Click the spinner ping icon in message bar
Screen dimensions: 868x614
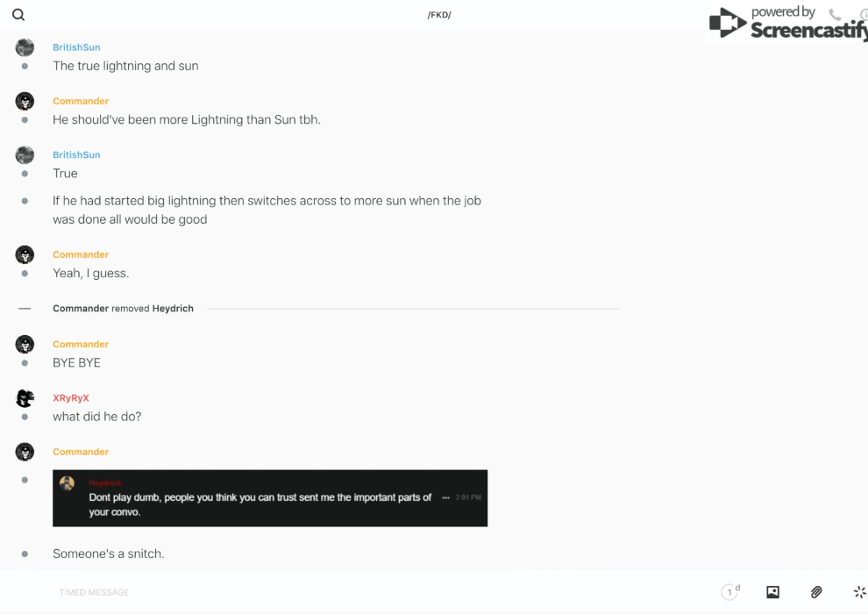coord(859,592)
